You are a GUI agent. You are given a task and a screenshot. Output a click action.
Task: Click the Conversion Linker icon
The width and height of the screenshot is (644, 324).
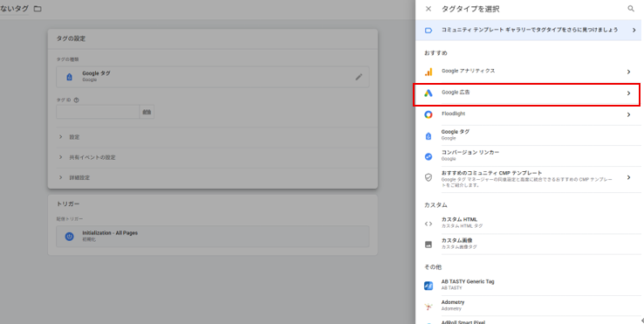coord(428,156)
